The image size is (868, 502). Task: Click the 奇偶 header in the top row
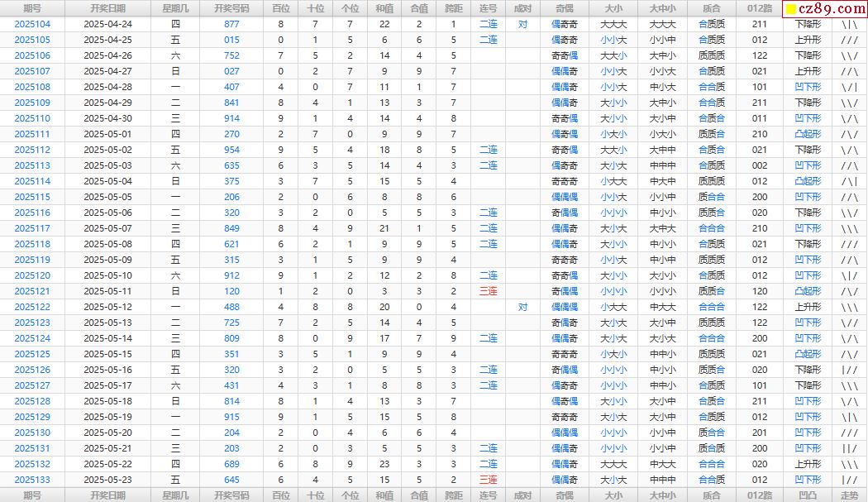click(565, 8)
